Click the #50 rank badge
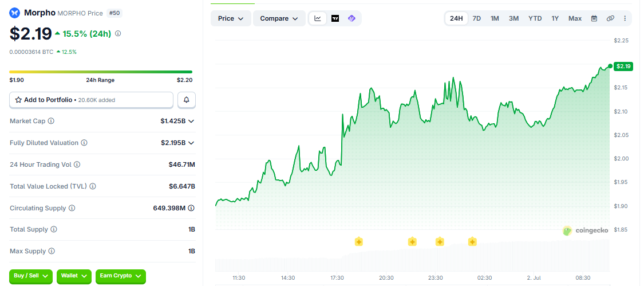The image size is (644, 286). pos(114,13)
